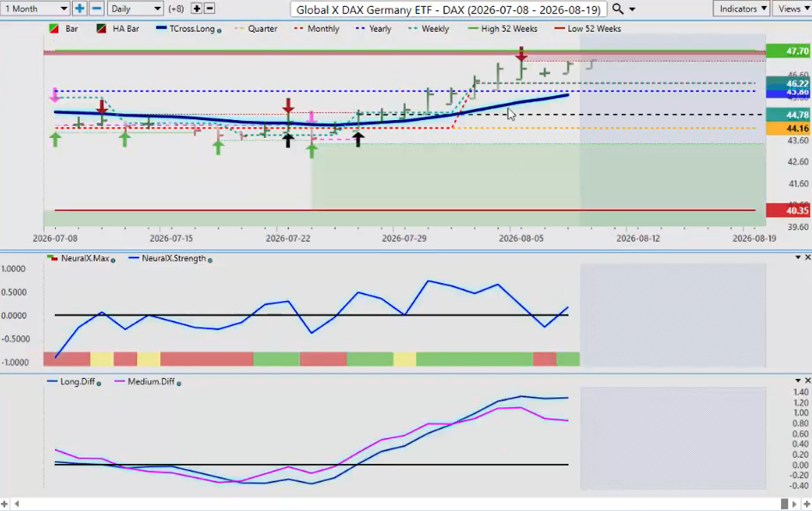Click bottom-right scroll right arrow
Screen dimensions: 812x511
click(x=796, y=504)
